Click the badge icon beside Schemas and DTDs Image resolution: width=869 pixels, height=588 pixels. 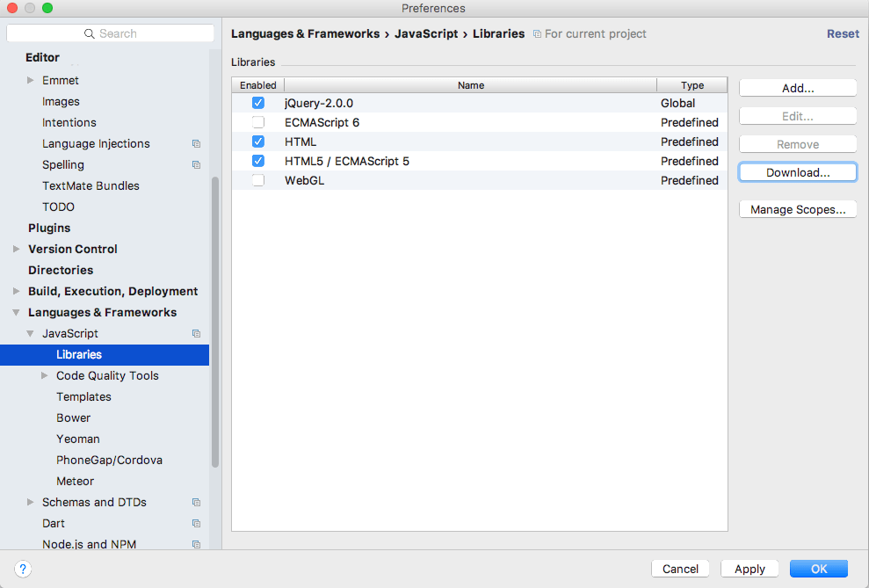click(x=196, y=502)
